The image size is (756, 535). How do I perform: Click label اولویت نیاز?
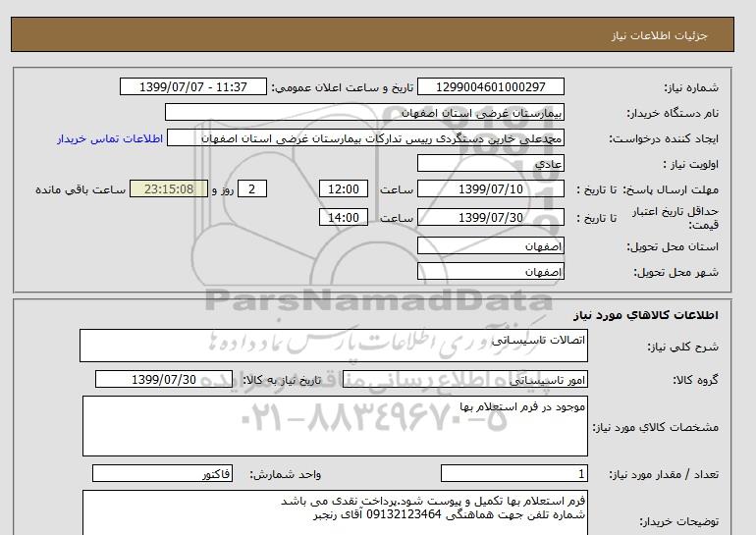coord(691,164)
